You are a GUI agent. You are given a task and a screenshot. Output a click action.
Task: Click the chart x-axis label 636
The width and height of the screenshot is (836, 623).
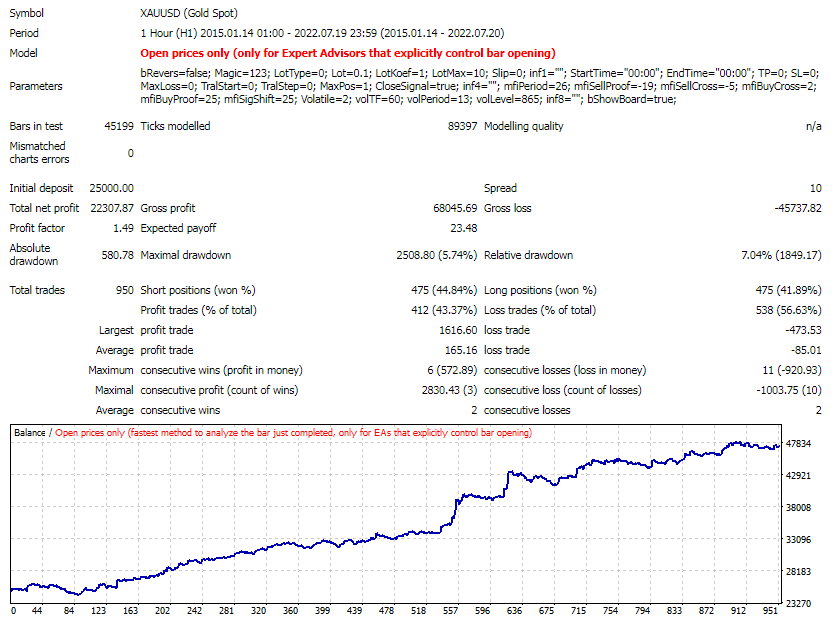tap(515, 611)
